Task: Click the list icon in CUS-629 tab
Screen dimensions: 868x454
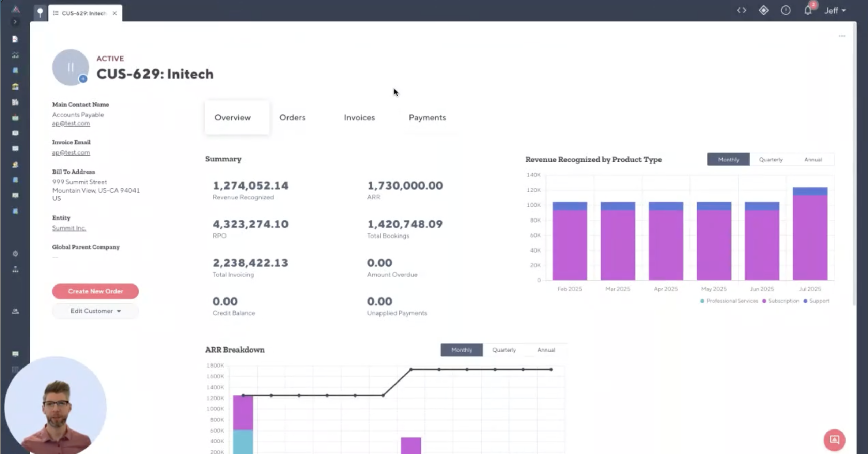Action: (x=56, y=13)
